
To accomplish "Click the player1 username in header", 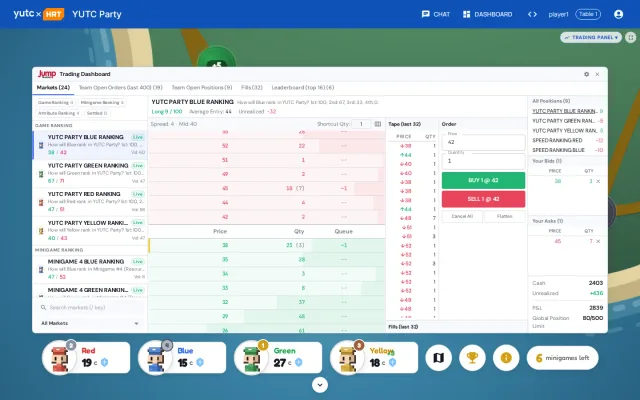I will [558, 14].
